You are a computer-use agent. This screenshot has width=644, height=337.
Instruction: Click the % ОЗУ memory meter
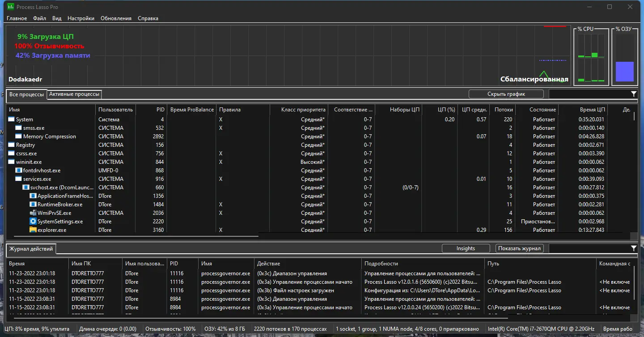[625, 58]
